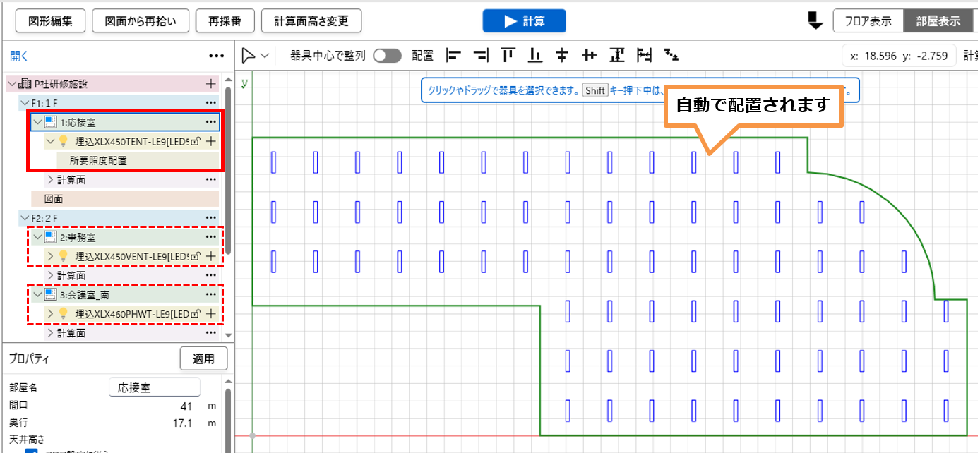This screenshot has width=980, height=453.
Task: Click the 部屋名 text field
Action: click(155, 387)
